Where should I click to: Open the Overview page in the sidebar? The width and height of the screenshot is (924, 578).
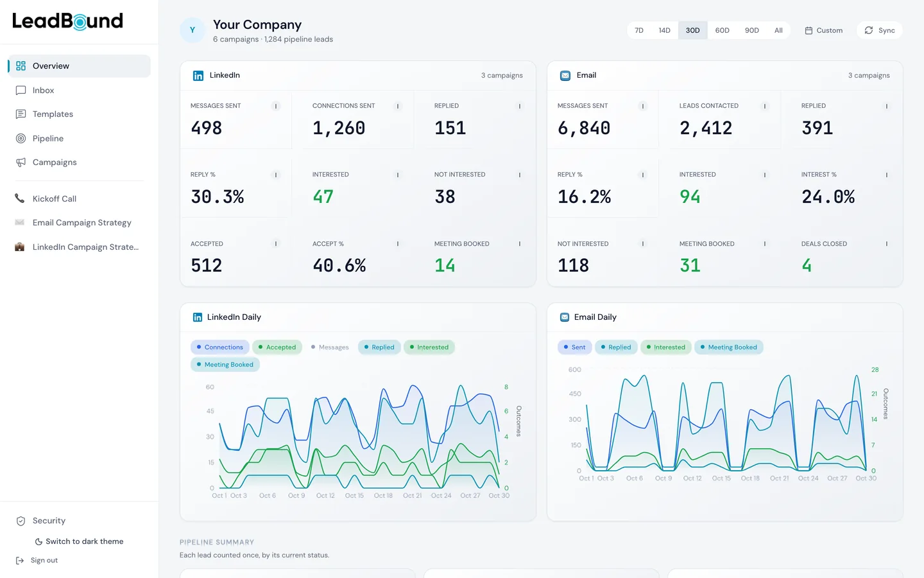click(x=80, y=66)
